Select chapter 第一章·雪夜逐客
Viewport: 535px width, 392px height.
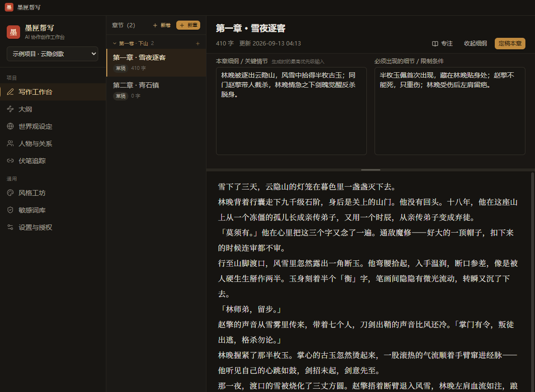pyautogui.click(x=156, y=63)
